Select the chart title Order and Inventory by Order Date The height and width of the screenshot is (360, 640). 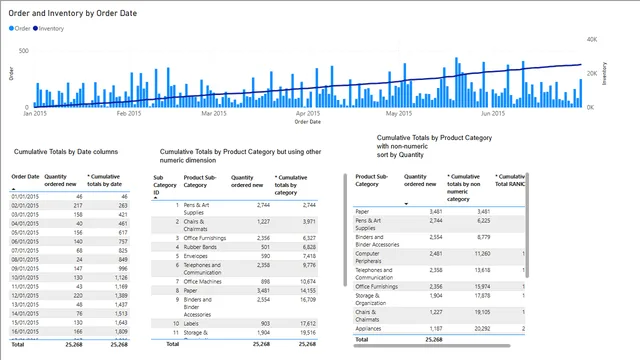coord(73,13)
